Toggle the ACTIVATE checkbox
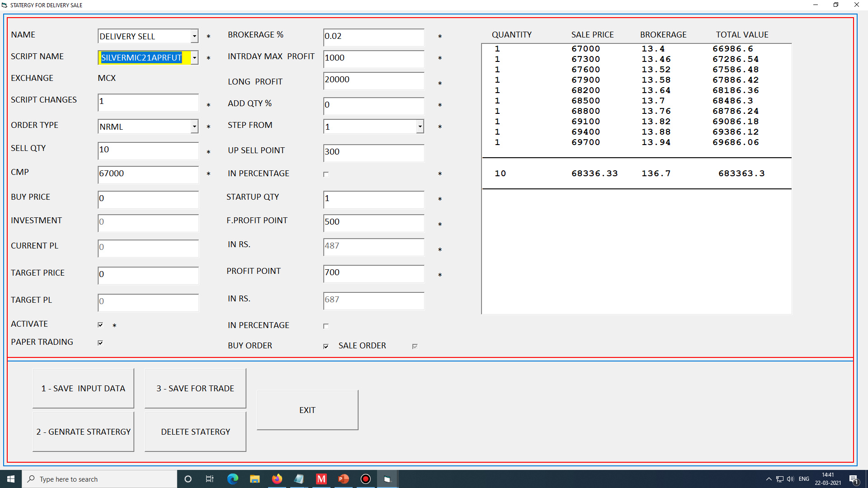The image size is (868, 488). click(x=100, y=325)
